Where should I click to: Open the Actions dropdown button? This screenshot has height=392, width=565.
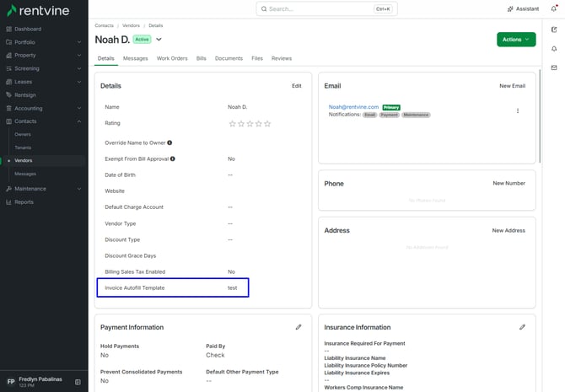(516, 40)
